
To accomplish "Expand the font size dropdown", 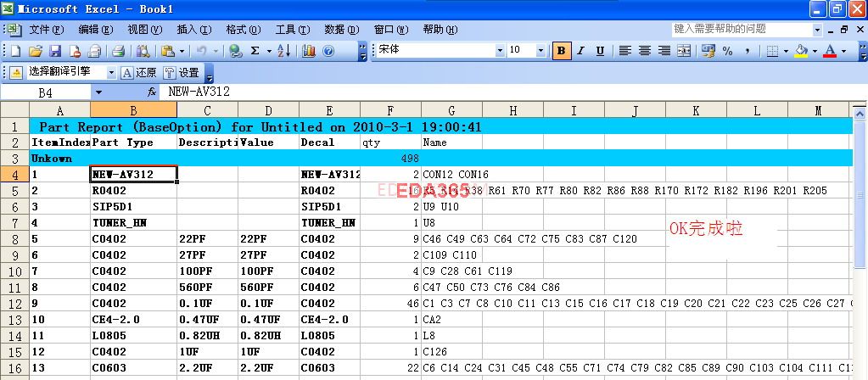I will click(x=540, y=51).
